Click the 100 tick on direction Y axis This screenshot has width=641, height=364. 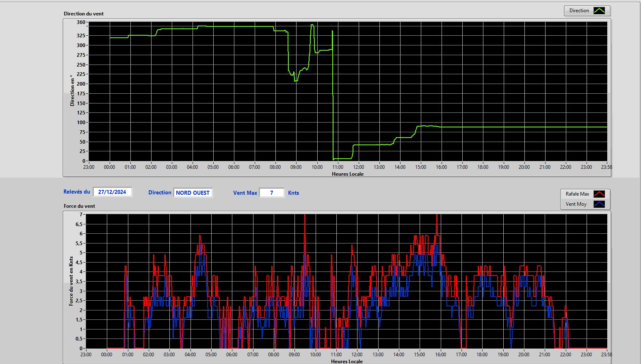pyautogui.click(x=81, y=123)
